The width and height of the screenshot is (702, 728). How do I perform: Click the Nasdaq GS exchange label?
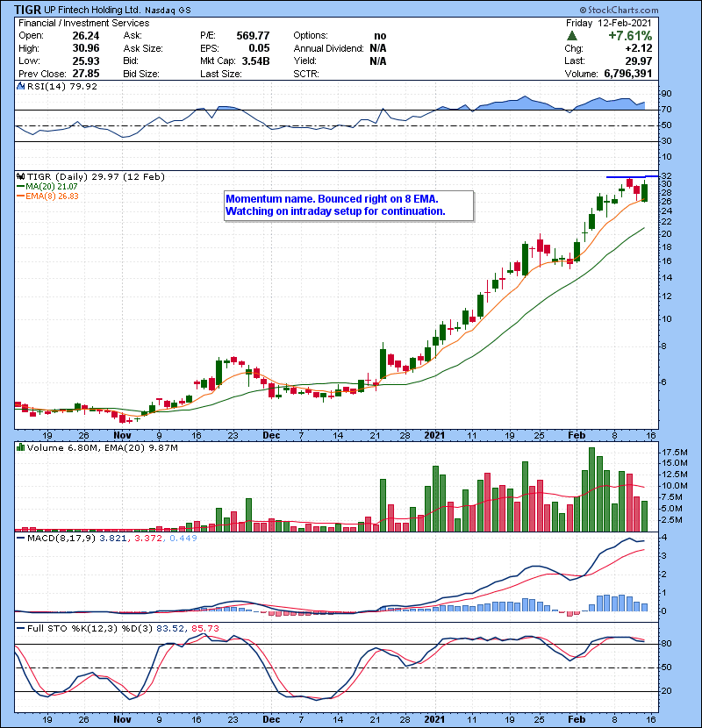(168, 11)
